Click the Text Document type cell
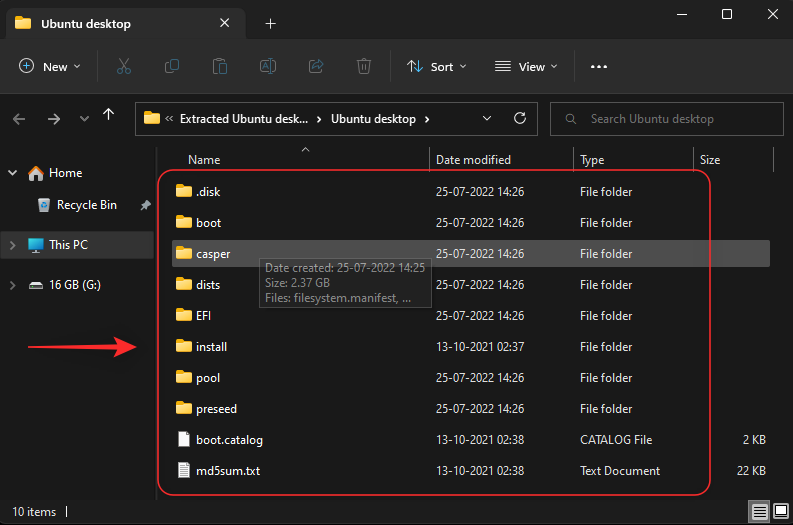This screenshot has width=793, height=525. click(x=620, y=470)
